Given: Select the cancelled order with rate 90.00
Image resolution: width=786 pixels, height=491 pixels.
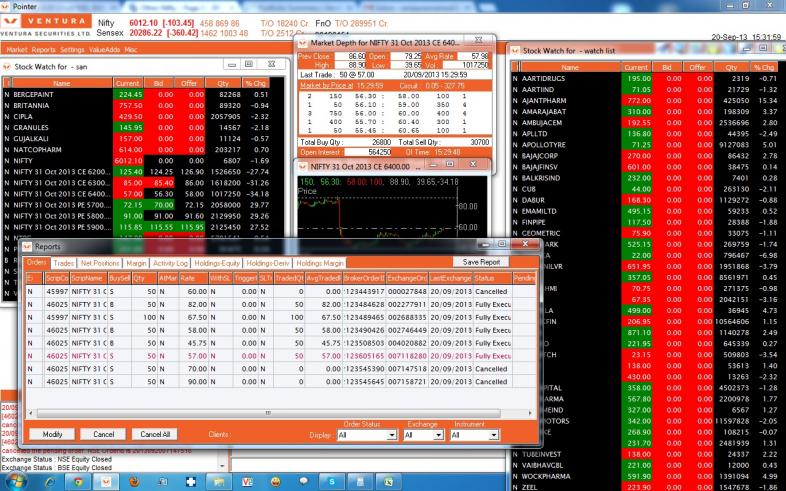Looking at the screenshot, I should coord(281,382).
